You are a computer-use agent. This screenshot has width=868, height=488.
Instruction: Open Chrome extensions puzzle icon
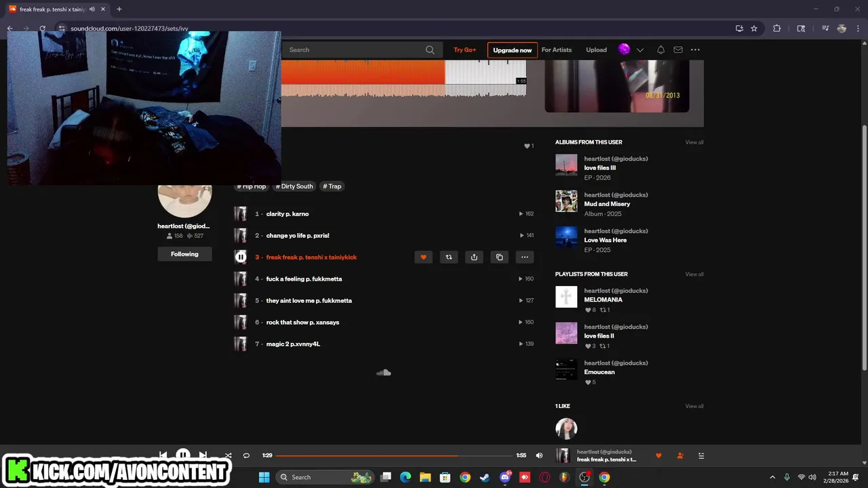click(777, 28)
